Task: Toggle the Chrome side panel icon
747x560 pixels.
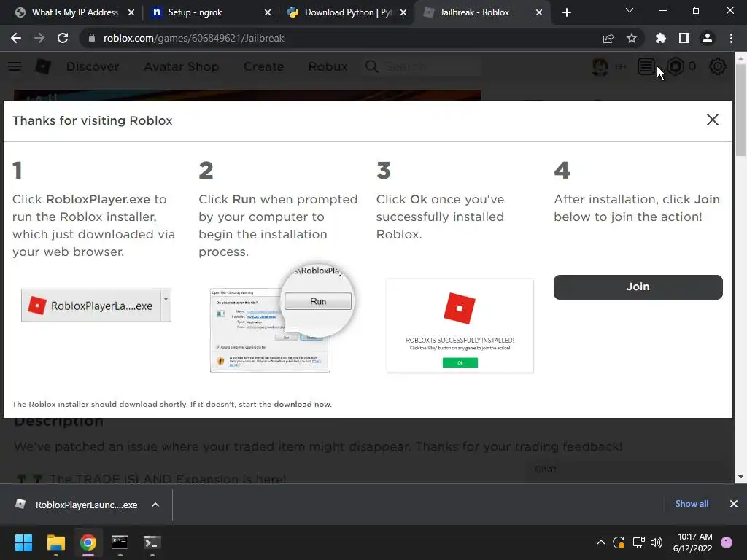Action: pos(684,38)
